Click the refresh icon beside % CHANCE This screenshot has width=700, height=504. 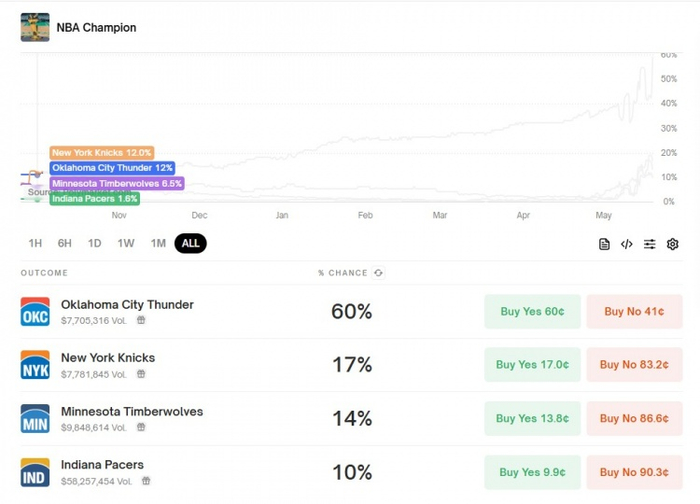379,273
